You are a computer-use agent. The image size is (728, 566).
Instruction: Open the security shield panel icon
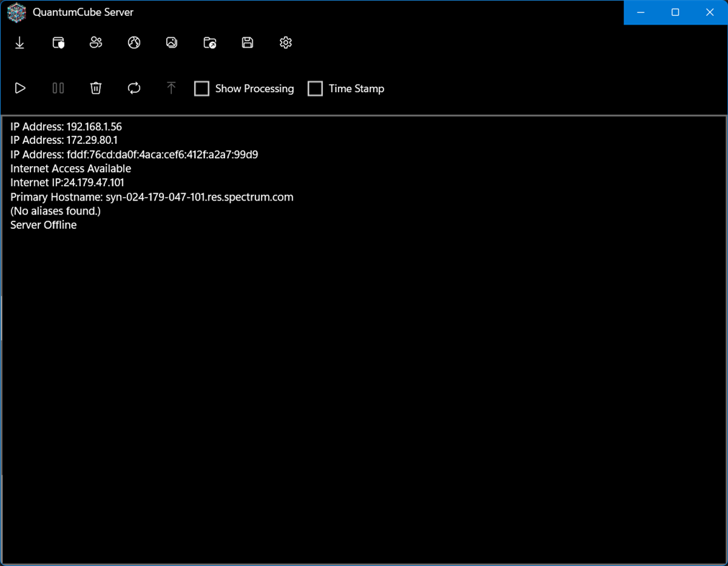click(x=58, y=42)
